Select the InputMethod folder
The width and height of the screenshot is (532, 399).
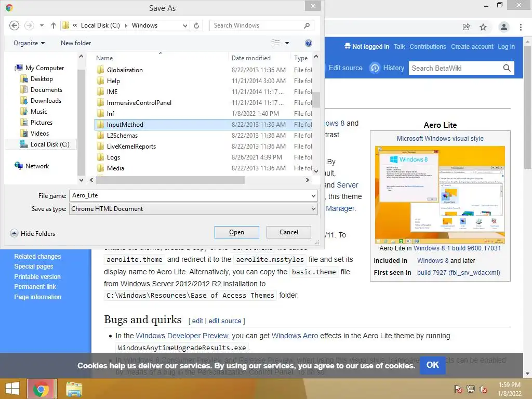(203, 125)
